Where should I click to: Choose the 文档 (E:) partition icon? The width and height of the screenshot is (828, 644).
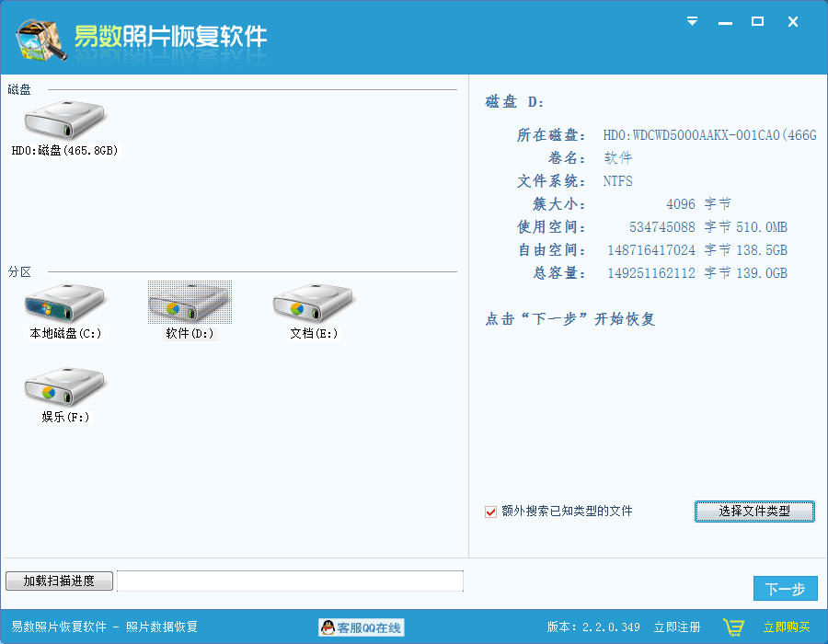[x=314, y=304]
